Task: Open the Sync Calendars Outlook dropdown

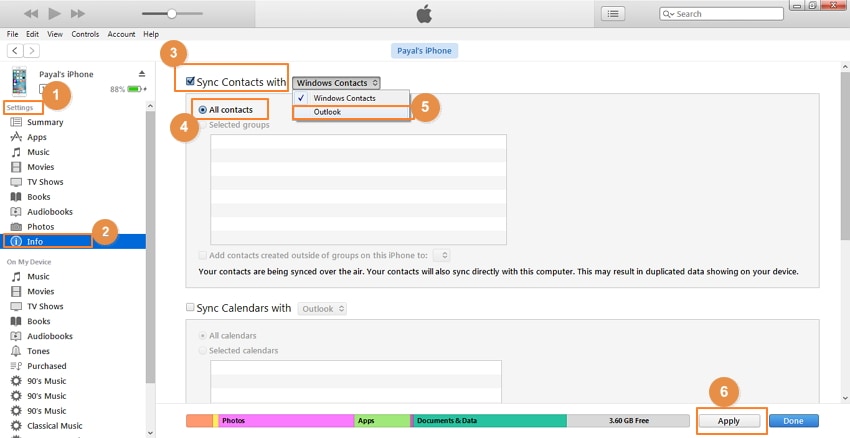Action: point(323,308)
